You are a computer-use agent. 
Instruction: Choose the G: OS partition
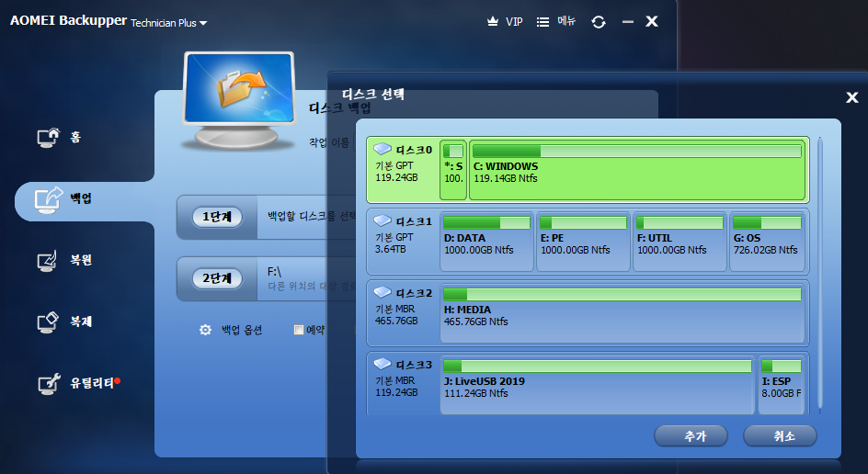(767, 242)
